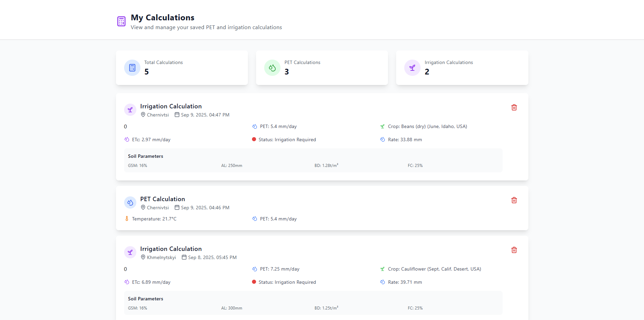Click the PET Calculations green droplet icon
This screenshot has height=320, width=644.
[x=272, y=68]
